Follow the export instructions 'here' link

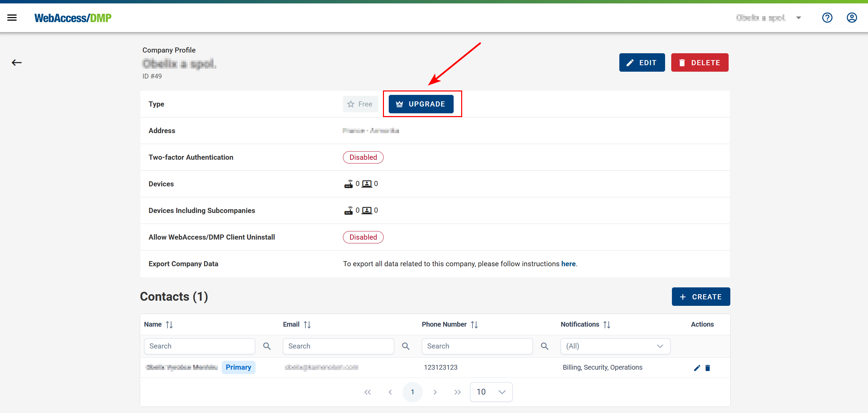pos(568,264)
